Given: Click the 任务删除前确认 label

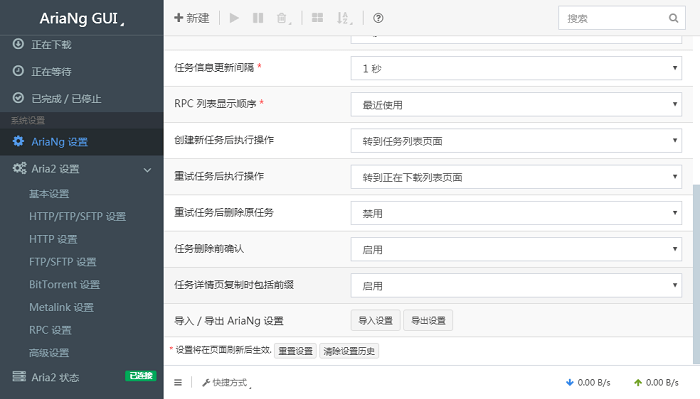Looking at the screenshot, I should point(209,249).
